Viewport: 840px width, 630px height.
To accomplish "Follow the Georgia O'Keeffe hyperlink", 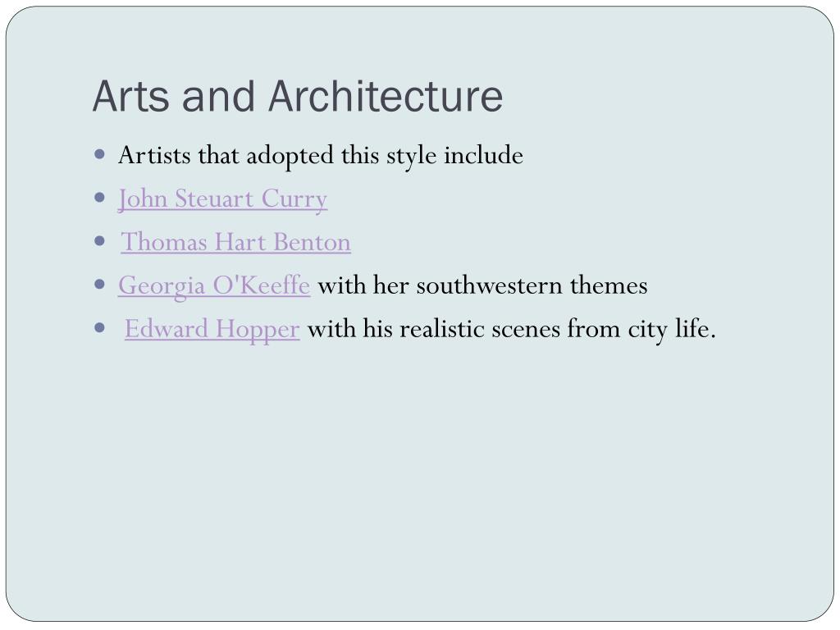I will [x=214, y=286].
